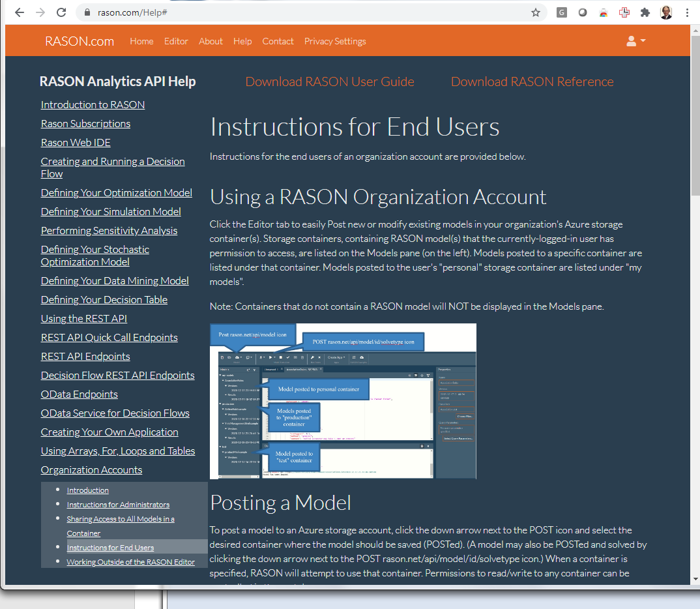Viewport: 700px width, 609px height.
Task: Open OData Service for Decision Flows
Action: [x=115, y=413]
